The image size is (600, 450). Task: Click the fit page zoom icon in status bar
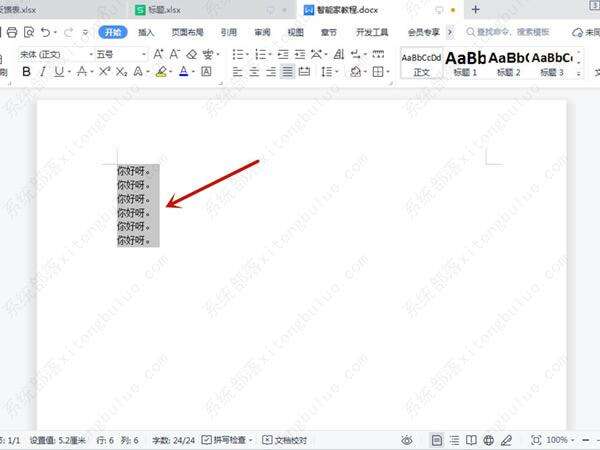[x=536, y=440]
